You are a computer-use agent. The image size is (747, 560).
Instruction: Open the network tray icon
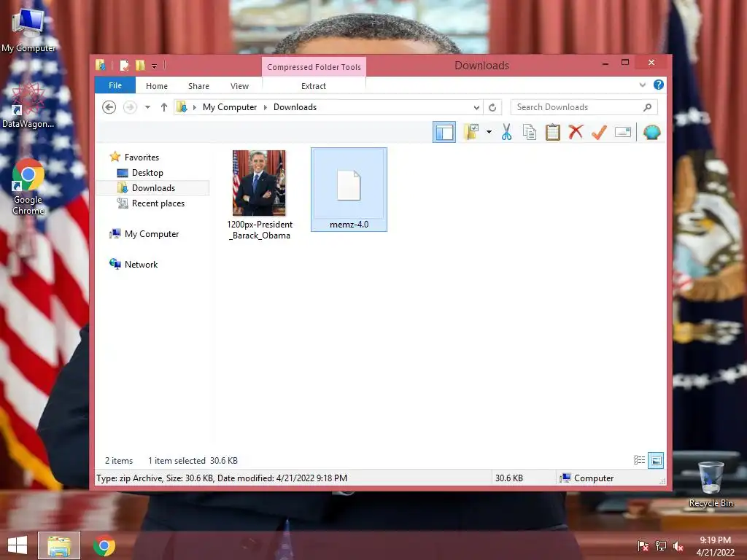[661, 545]
